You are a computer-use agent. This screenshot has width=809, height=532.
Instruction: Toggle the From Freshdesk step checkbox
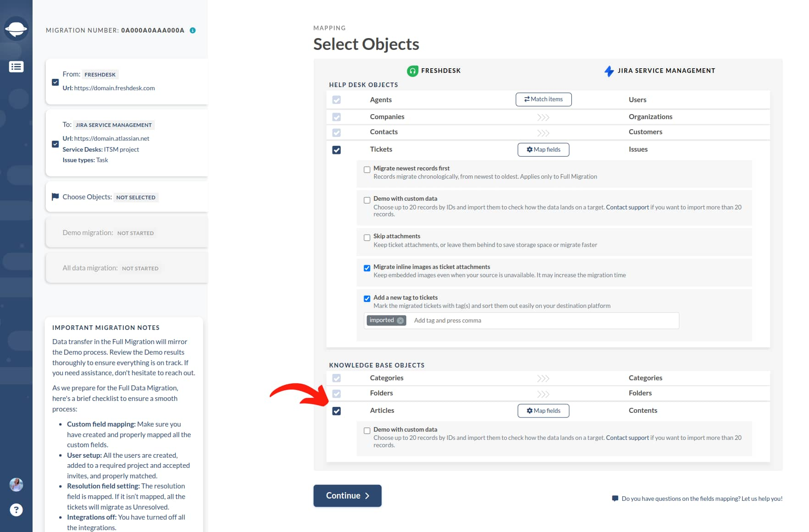55,82
